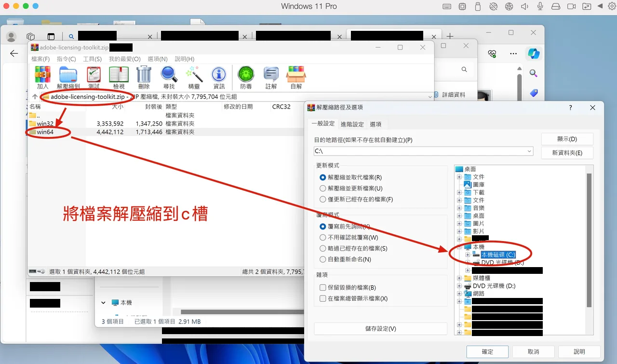Click the 加入 (Add) toolbar icon in WinRAR

42,78
